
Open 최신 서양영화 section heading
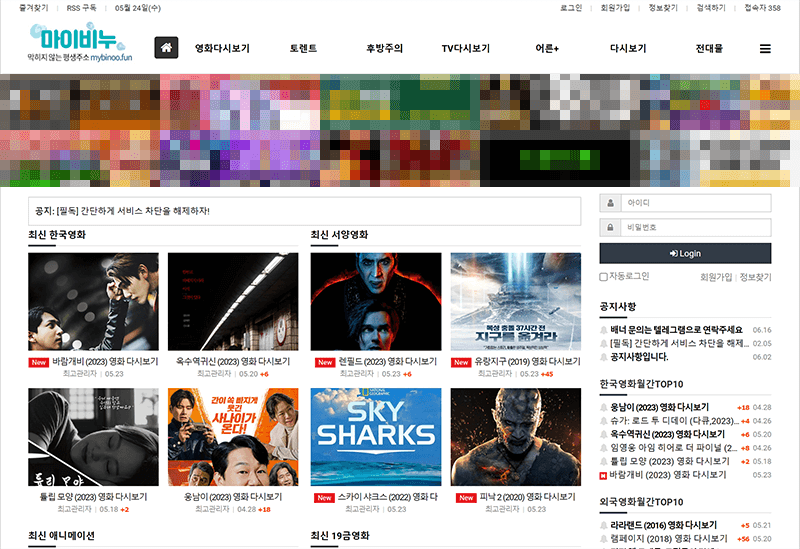tap(339, 235)
